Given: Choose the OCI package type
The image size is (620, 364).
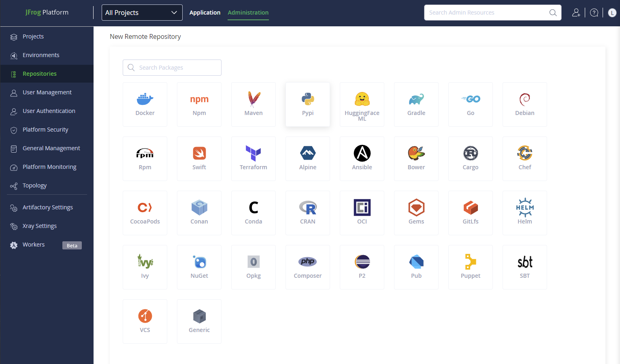Looking at the screenshot, I should tap(362, 213).
